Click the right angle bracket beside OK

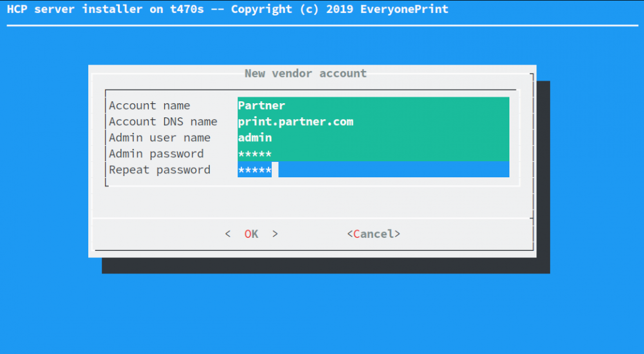[275, 234]
